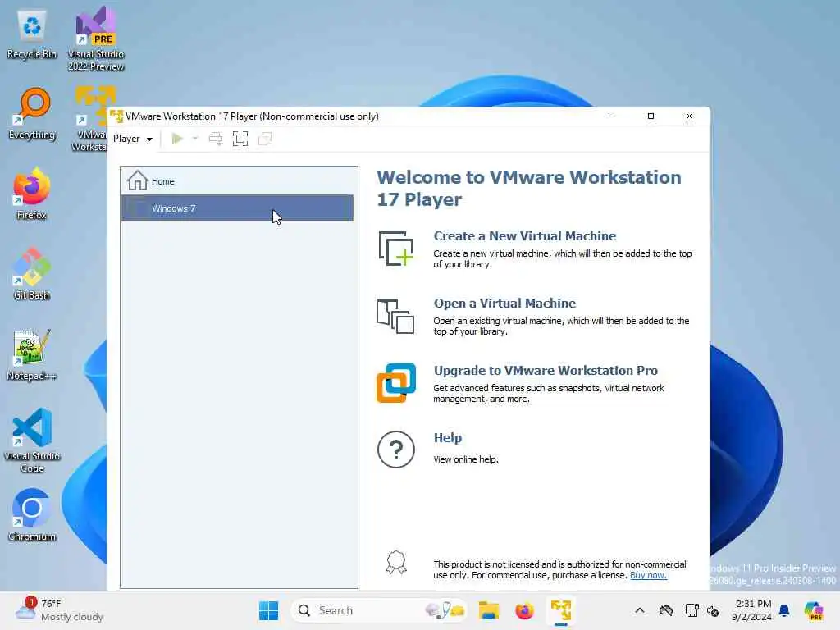Click the Home house icon

137,180
